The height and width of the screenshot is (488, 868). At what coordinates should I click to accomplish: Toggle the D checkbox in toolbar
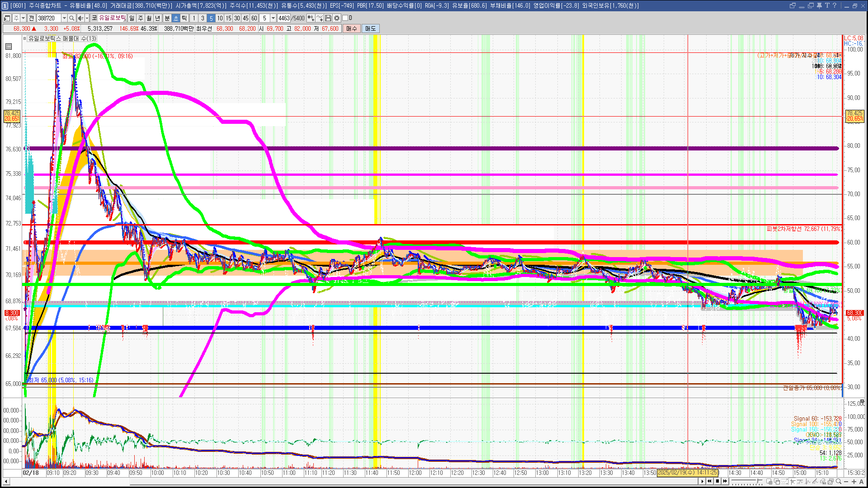345,18
